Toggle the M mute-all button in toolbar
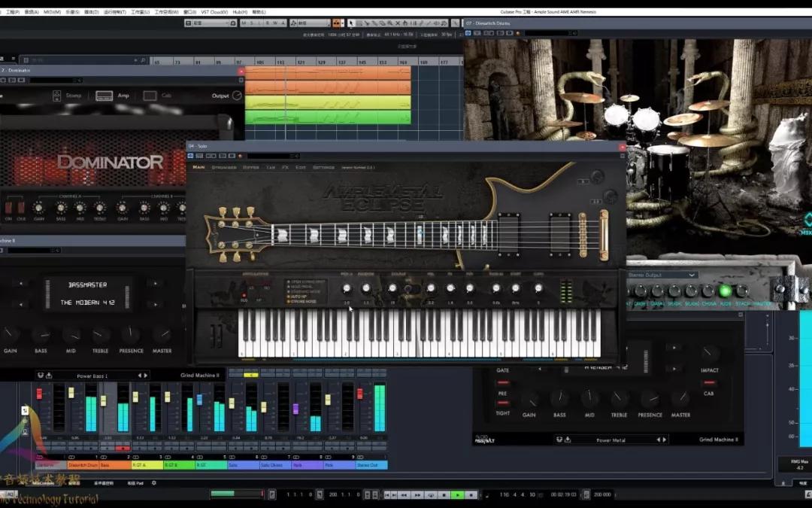The height and width of the screenshot is (508, 812). [x=244, y=23]
